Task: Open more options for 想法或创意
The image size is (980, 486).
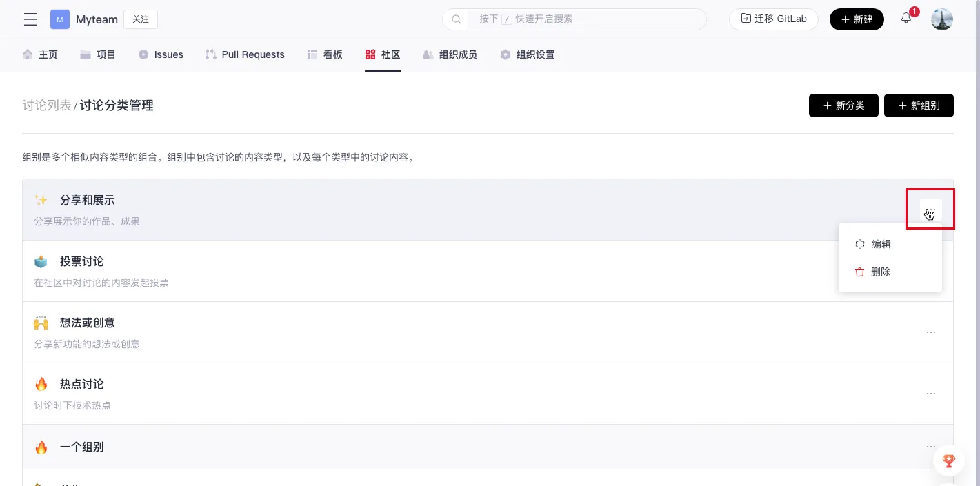Action: [x=930, y=332]
